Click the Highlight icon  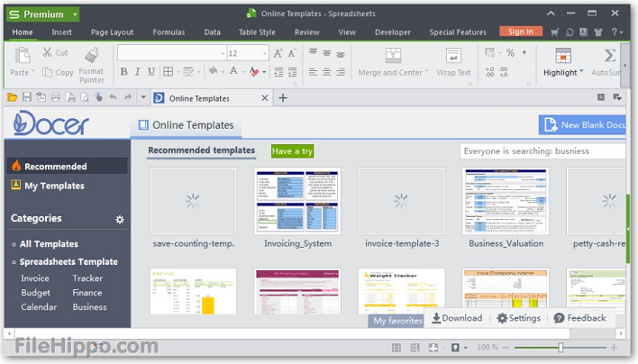pyautogui.click(x=563, y=56)
